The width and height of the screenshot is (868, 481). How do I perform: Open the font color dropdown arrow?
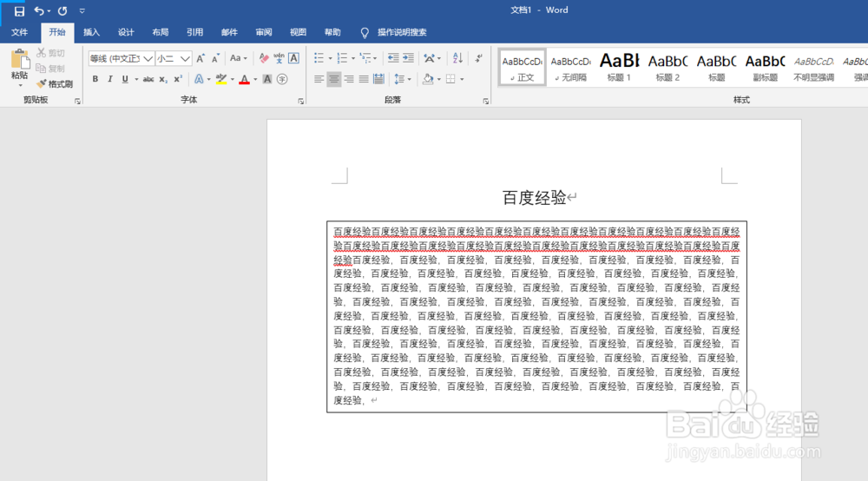(255, 79)
